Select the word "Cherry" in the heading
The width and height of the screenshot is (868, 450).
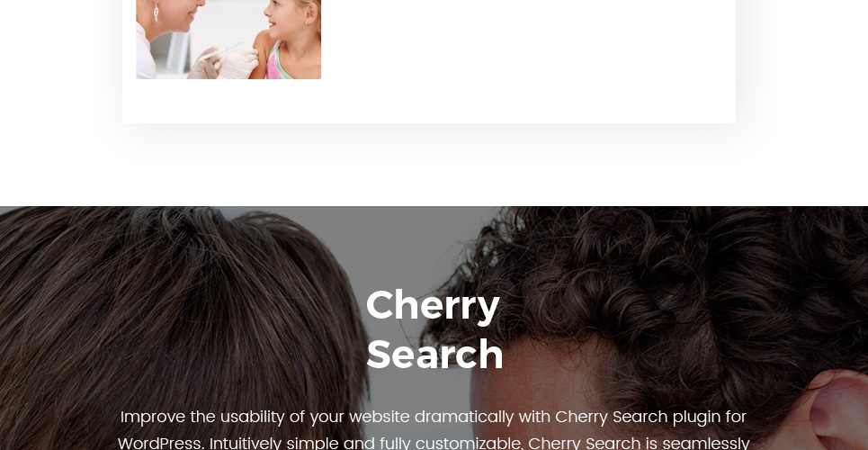click(433, 307)
